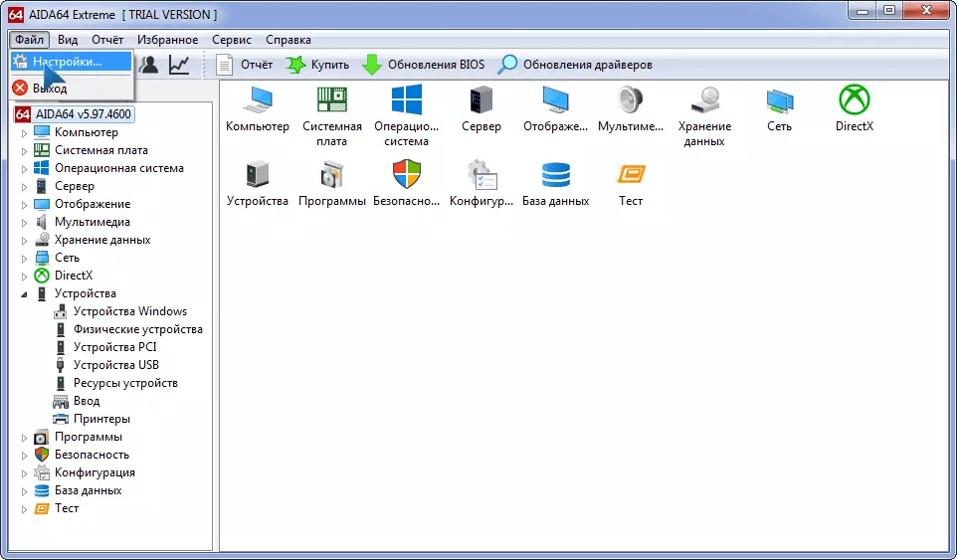Image resolution: width=957 pixels, height=560 pixels.
Task: Expand the База данных tree node
Action: click(x=25, y=491)
